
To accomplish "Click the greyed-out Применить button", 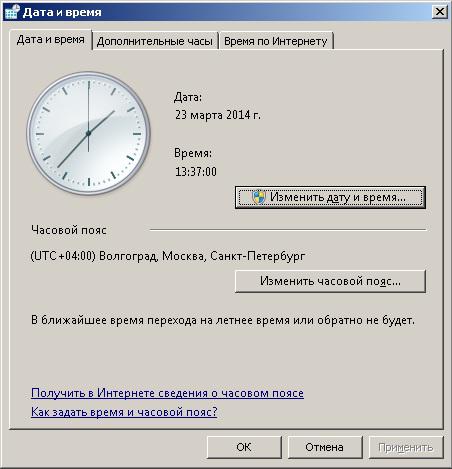I will [406, 447].
